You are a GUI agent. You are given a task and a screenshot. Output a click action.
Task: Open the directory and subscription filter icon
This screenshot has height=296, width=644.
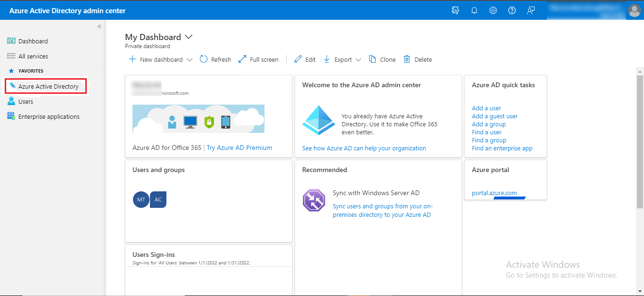[x=455, y=10]
